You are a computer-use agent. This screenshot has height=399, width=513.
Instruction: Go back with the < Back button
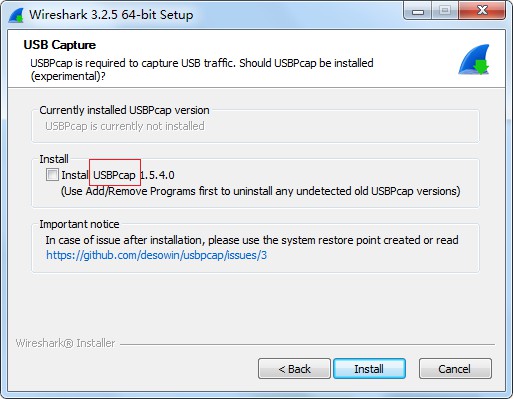coord(294,369)
